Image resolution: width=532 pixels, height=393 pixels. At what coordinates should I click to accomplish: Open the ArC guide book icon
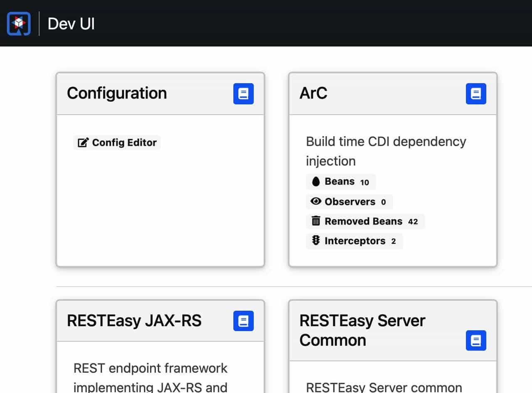476,93
